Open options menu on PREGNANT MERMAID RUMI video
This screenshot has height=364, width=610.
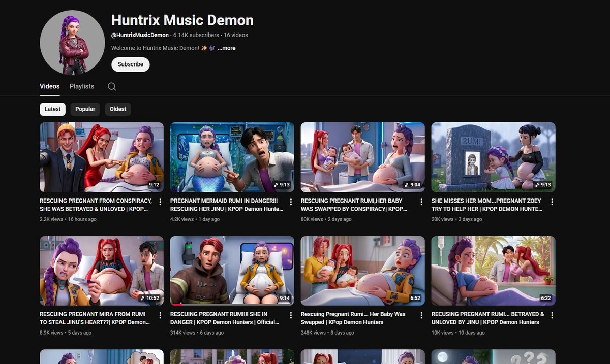[291, 202]
